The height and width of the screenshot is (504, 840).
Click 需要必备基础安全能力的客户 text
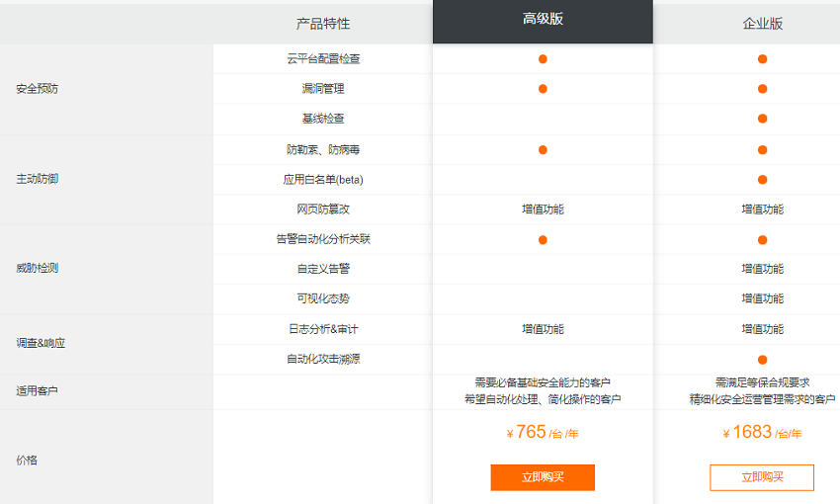543,382
